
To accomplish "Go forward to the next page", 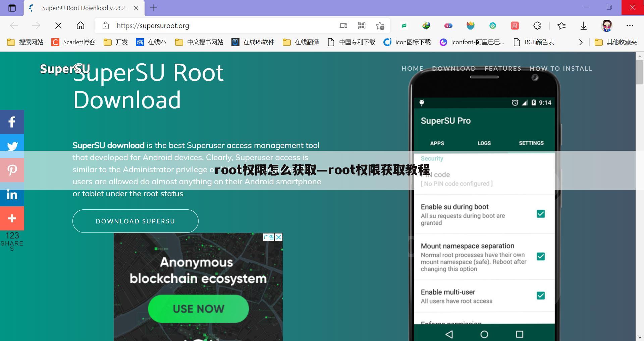I will click(x=36, y=25).
